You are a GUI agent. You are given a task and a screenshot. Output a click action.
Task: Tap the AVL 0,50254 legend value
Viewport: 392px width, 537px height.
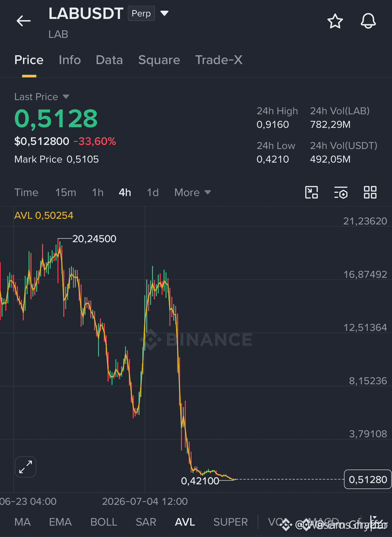coord(44,215)
